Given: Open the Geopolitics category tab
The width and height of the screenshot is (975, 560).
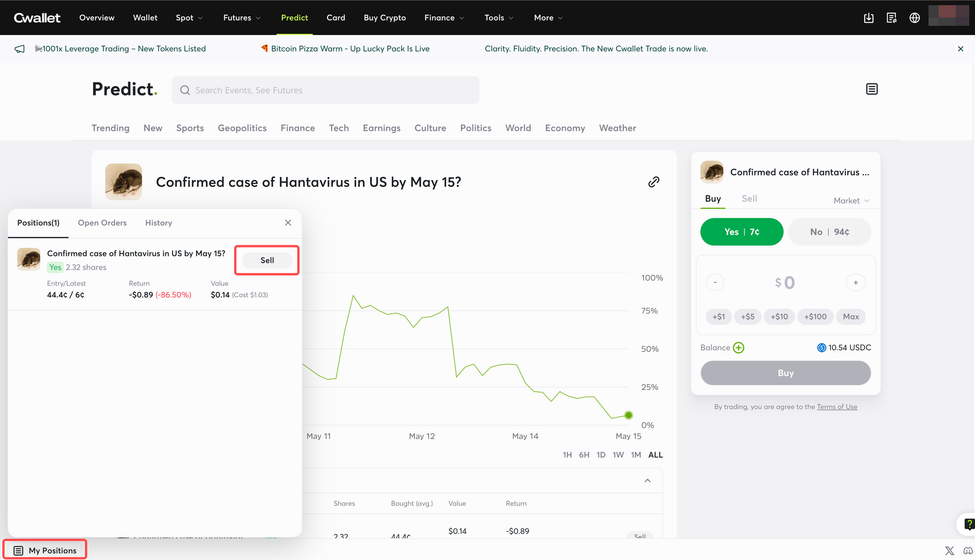Looking at the screenshot, I should coord(242,128).
